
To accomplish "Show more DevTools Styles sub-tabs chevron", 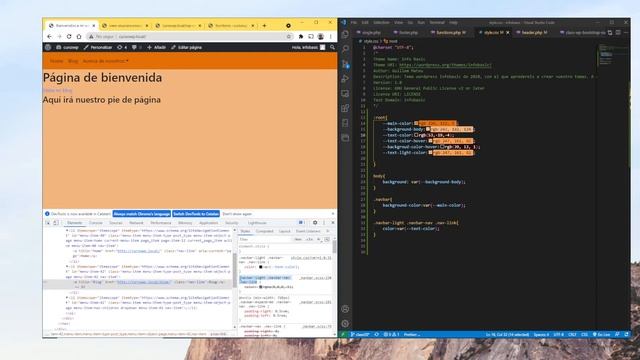I will click(328, 231).
